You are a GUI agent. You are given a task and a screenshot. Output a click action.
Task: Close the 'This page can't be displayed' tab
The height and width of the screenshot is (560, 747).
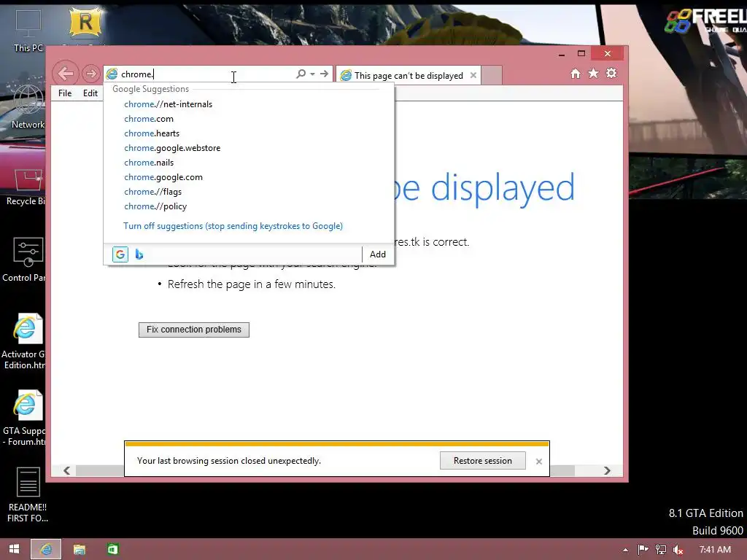[x=473, y=75]
